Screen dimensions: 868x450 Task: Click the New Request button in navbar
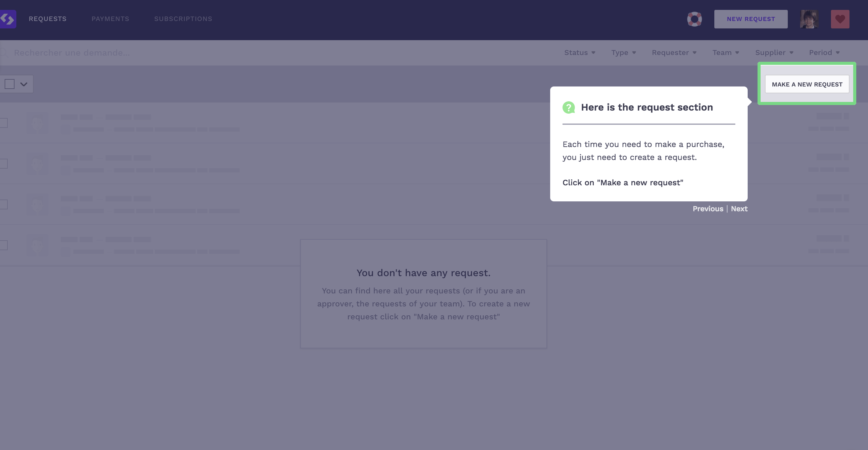tap(751, 19)
